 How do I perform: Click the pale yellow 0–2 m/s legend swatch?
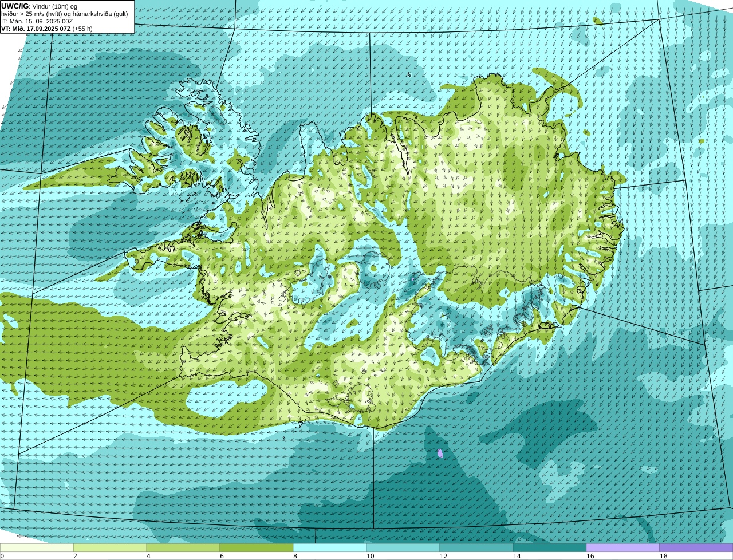[37, 547]
